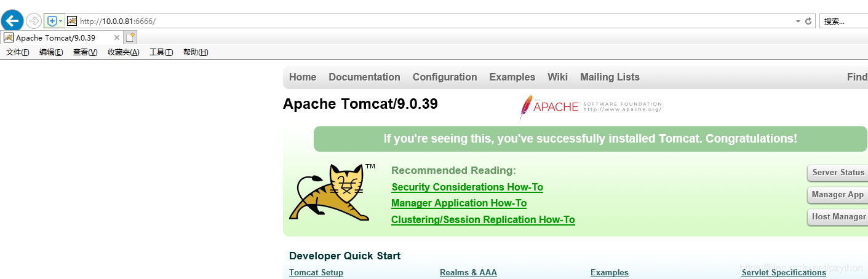
Task: Open the Realms & AAA link
Action: (x=468, y=272)
